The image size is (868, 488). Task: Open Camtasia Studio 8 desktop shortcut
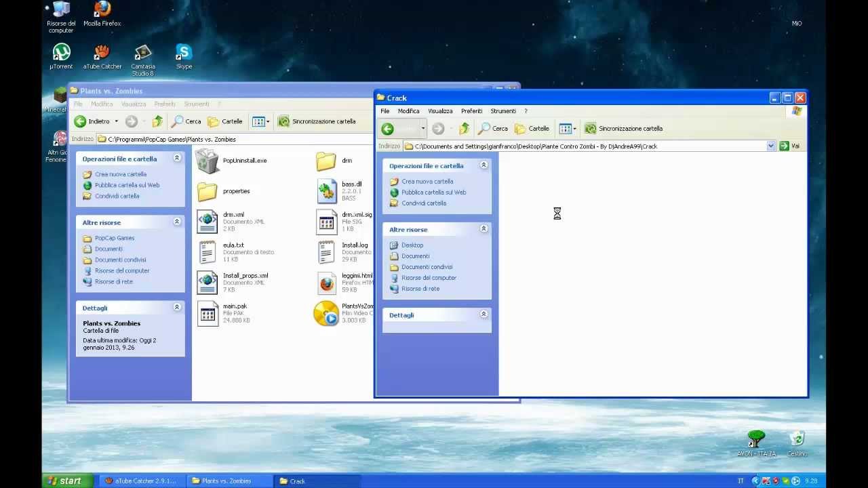coord(143,60)
